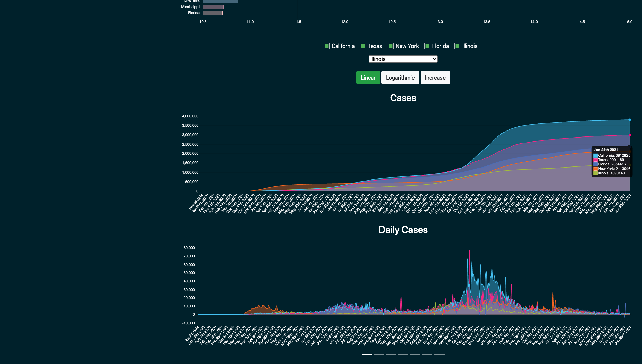Toggle the Illinois checkbox

[x=457, y=46]
